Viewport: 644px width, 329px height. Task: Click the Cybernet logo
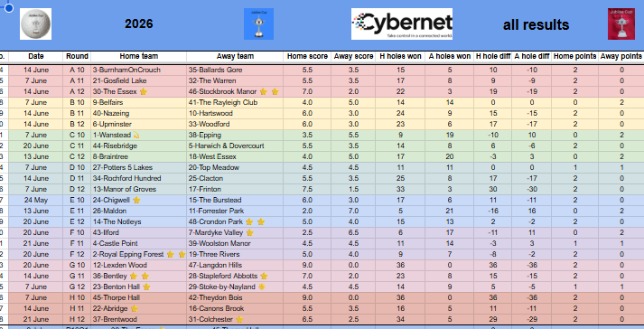coord(402,23)
